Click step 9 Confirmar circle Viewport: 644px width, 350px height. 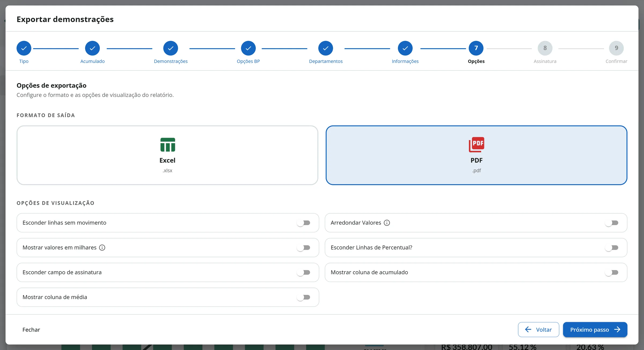tap(616, 48)
